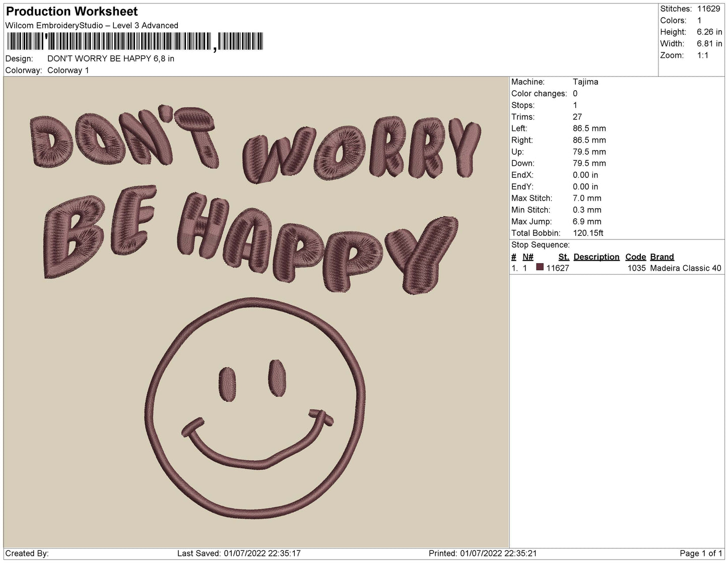Click the Description column header
Image resolution: width=728 pixels, height=563 pixels.
click(597, 257)
